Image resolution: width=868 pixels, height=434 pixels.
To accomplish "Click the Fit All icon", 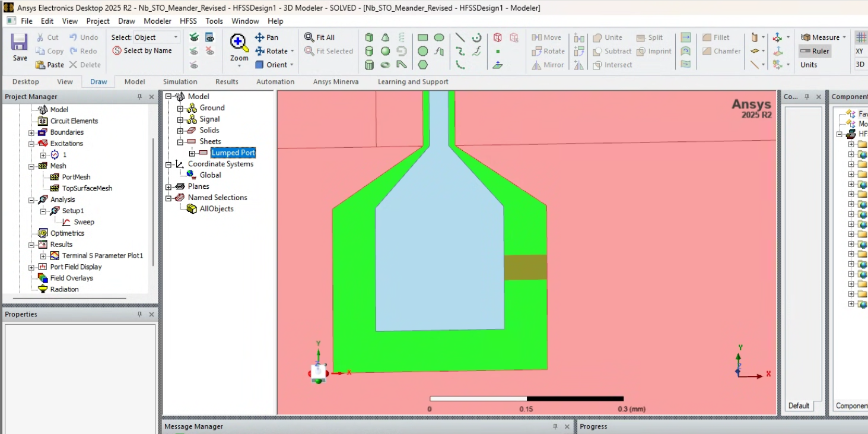I will click(309, 37).
